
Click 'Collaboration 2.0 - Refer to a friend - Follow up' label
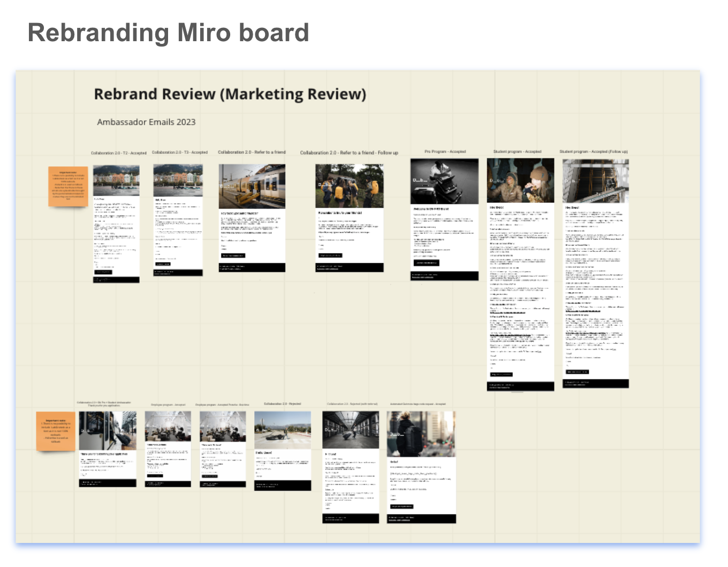tap(349, 152)
